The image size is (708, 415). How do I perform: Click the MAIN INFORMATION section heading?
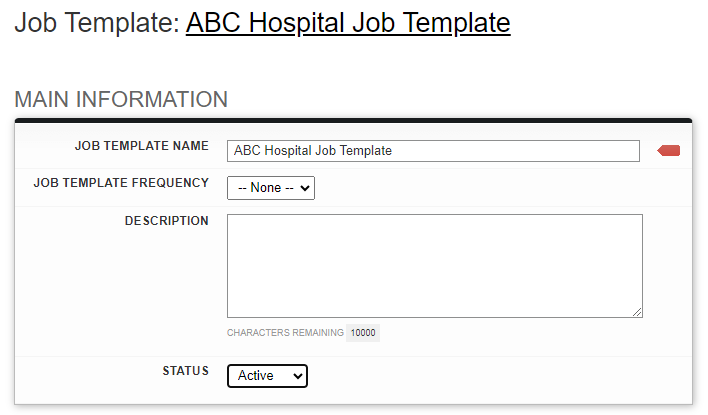pos(121,99)
